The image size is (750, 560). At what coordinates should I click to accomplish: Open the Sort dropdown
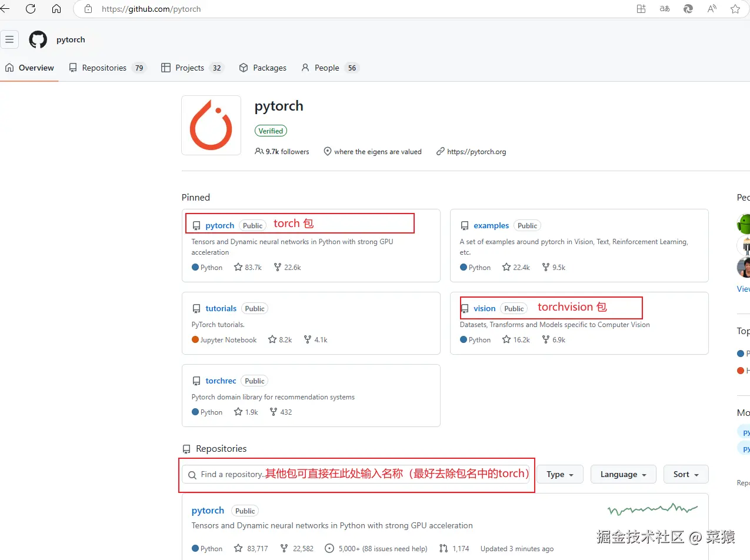tap(686, 474)
